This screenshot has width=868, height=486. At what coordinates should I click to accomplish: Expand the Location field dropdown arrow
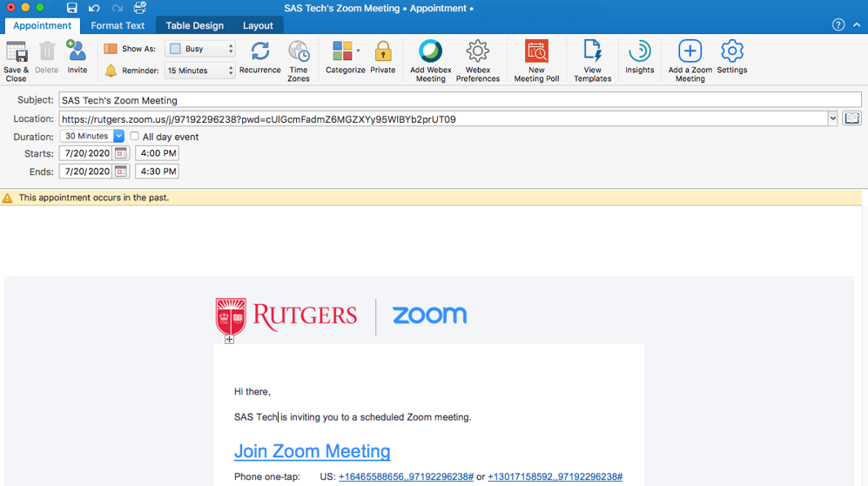point(832,118)
